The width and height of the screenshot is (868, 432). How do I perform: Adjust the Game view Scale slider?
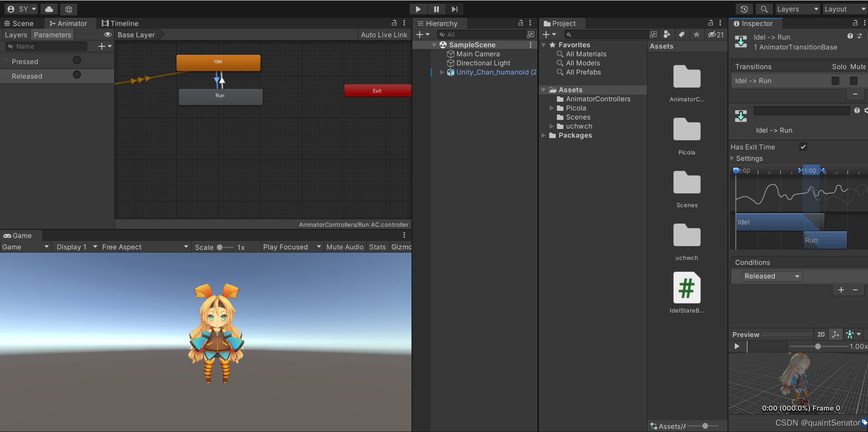click(225, 248)
